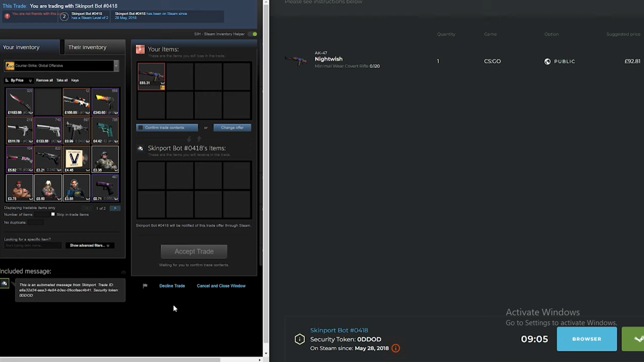Select the purple pistol priced £0.71

click(x=105, y=188)
